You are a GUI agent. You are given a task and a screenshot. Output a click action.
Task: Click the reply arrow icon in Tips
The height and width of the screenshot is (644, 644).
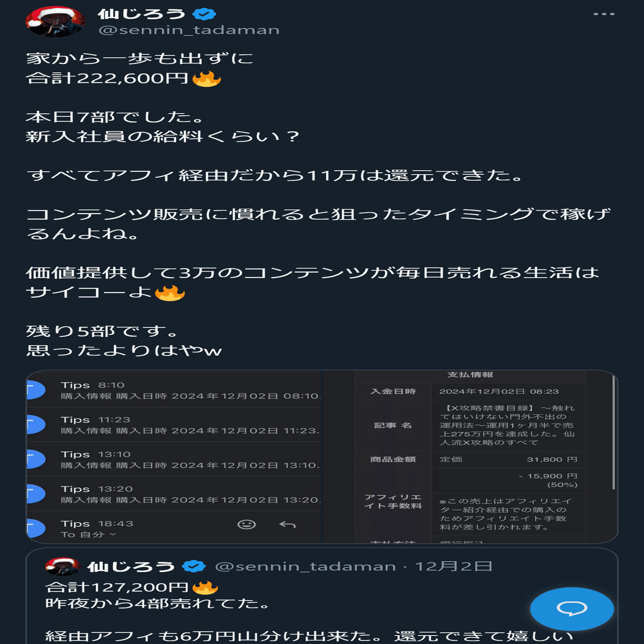288,524
